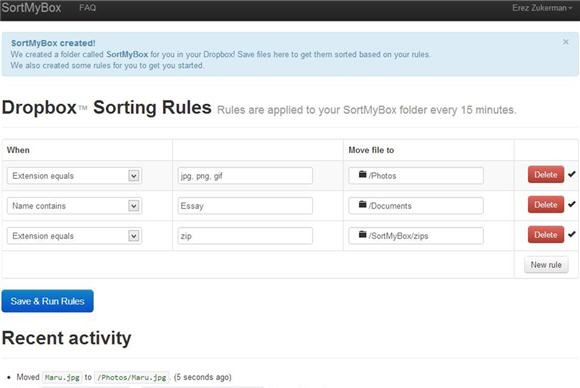Image resolution: width=580 pixels, height=388 pixels.
Task: Click the /SortMyBox/zips destination field
Action: coord(416,236)
